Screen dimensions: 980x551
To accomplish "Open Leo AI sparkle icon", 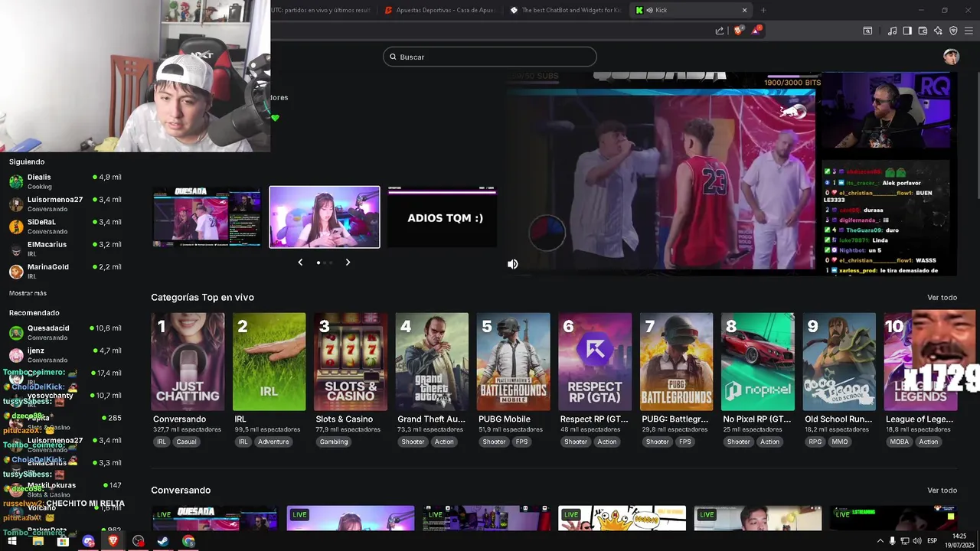I will [938, 31].
